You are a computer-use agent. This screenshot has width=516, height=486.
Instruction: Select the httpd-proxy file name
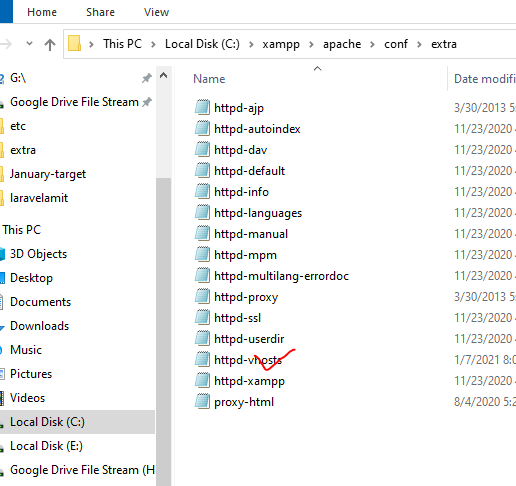tap(246, 297)
